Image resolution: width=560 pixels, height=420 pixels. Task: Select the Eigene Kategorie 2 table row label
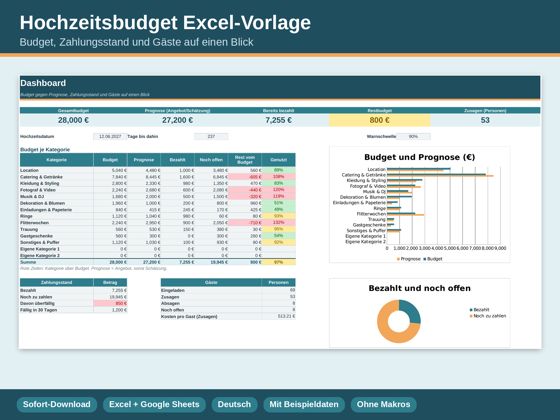[x=40, y=255]
